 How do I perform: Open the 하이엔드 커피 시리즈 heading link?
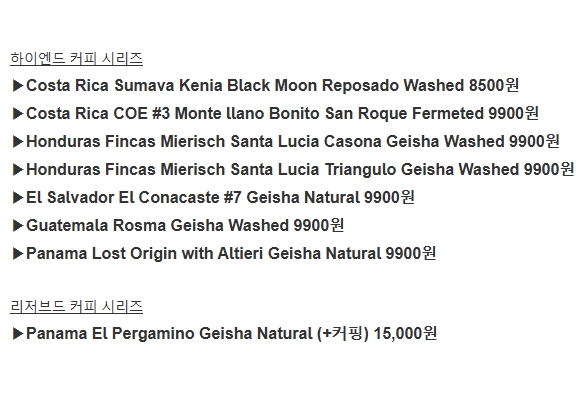coord(76,59)
